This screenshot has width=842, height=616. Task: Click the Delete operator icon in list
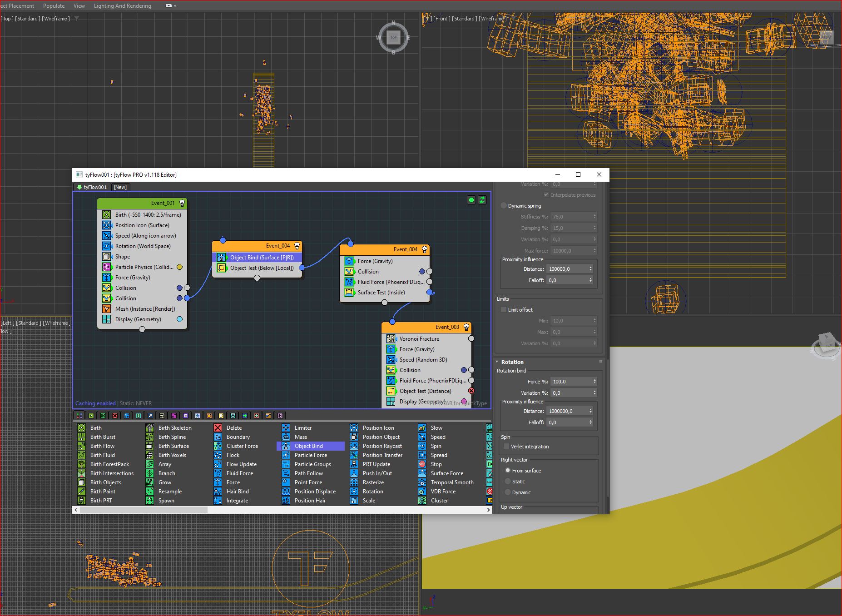pos(218,428)
